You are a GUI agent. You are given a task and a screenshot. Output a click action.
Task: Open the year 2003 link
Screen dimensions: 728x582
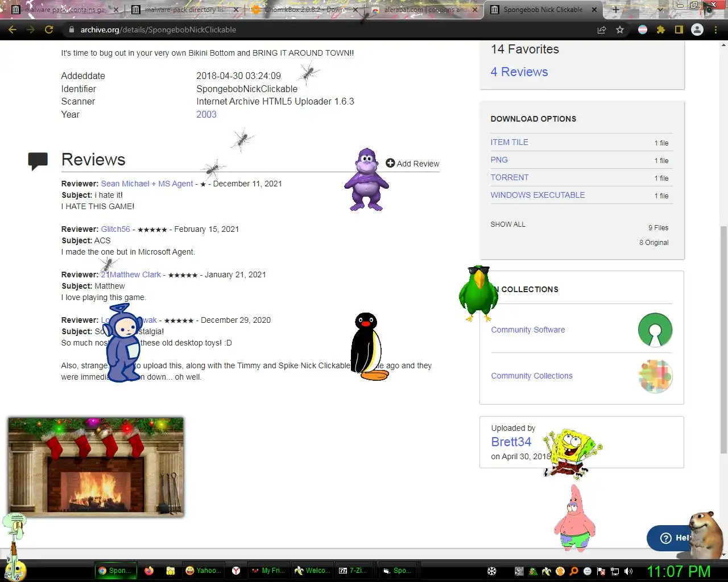[x=206, y=114]
